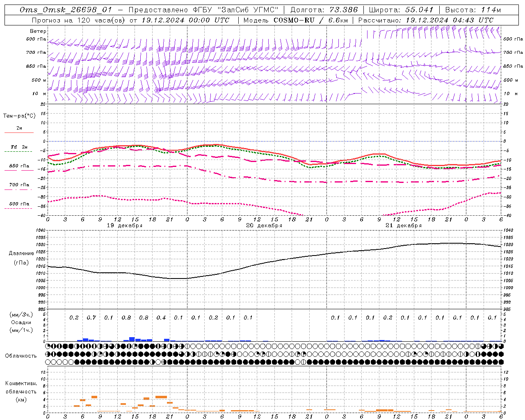The height and width of the screenshot is (420, 525).
Task: Click the Модель COSMO-RU / 6.6км label
Action: coord(296,20)
